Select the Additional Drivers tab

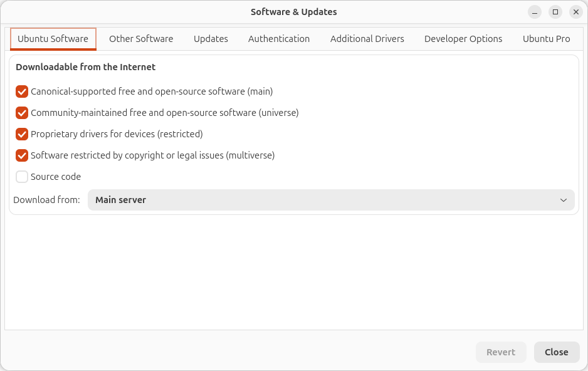[367, 39]
